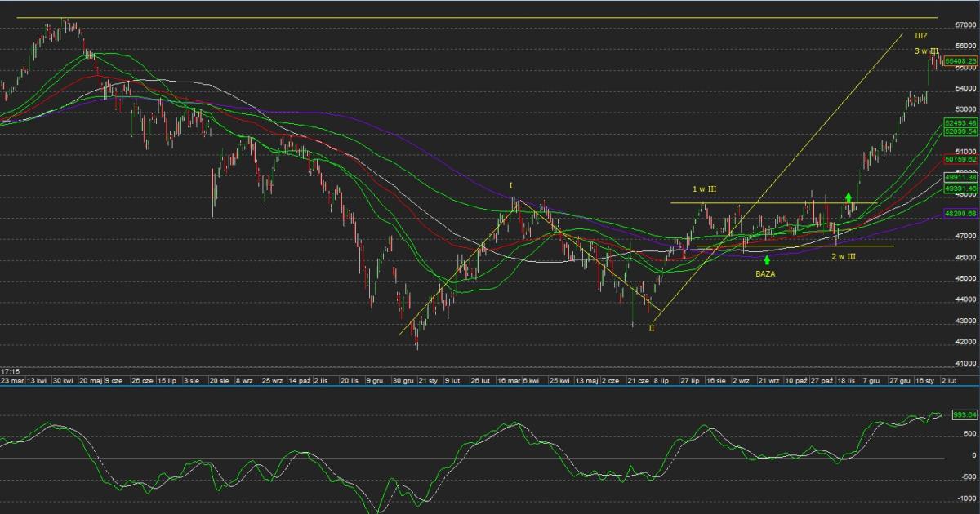Select the '21 sty' date on time axis
Image resolution: width=980 pixels, height=514 pixels.
[x=428, y=380]
